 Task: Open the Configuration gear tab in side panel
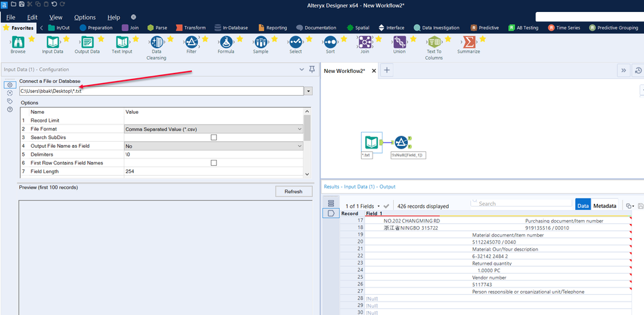10,85
